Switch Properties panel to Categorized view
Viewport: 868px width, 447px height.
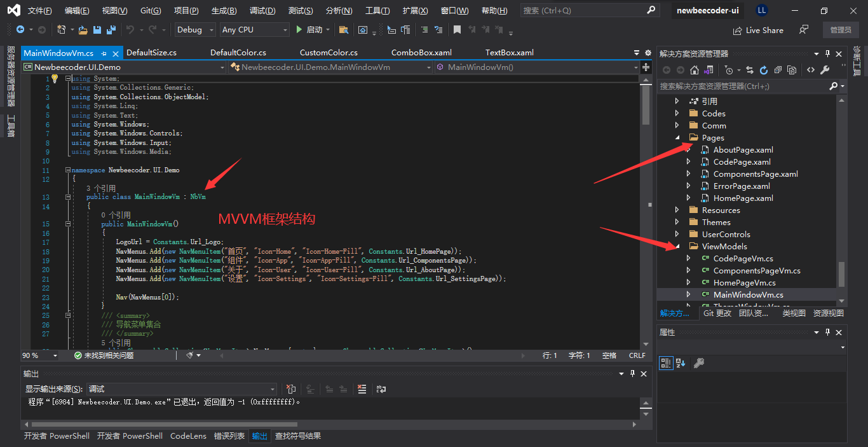pyautogui.click(x=666, y=363)
